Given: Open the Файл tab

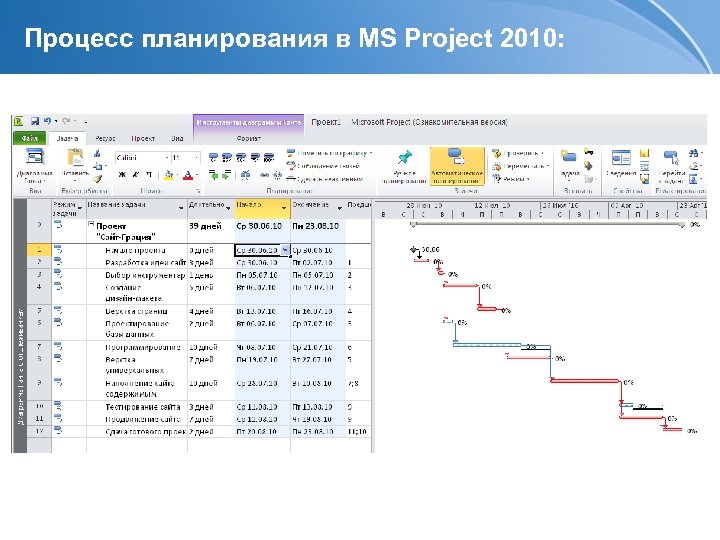Looking at the screenshot, I should point(29,138).
